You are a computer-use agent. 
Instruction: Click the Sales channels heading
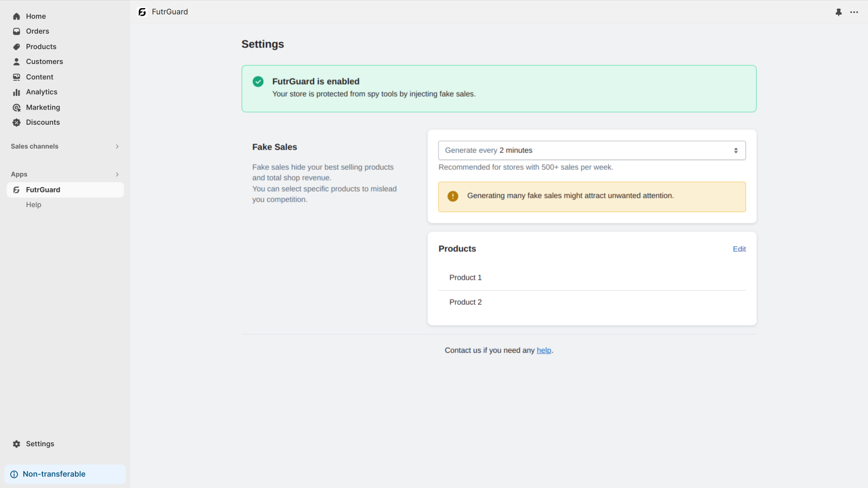(35, 146)
